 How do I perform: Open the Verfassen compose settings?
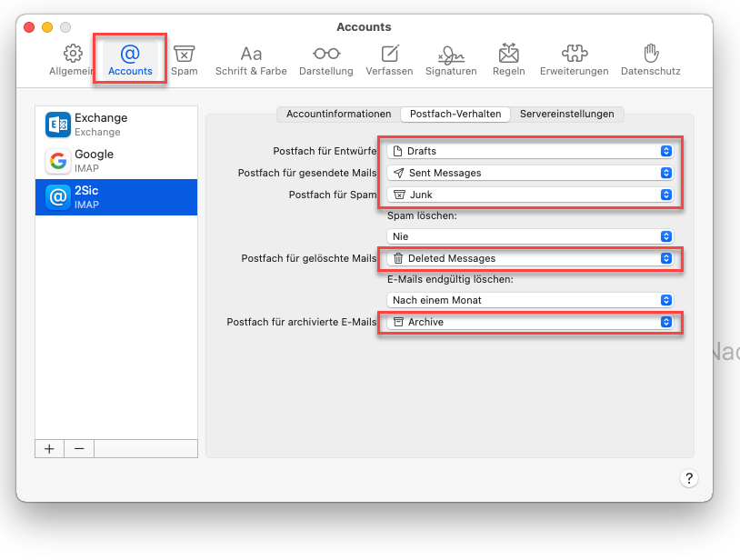[389, 60]
